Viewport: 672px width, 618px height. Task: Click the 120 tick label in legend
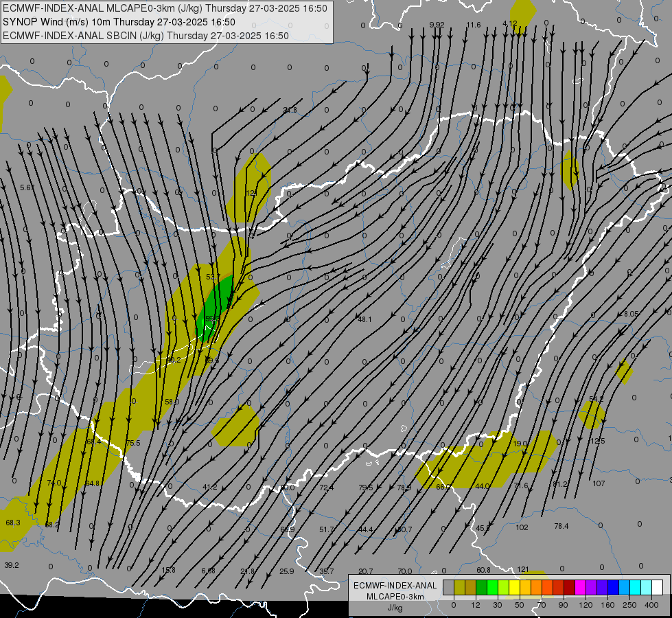coord(586,605)
